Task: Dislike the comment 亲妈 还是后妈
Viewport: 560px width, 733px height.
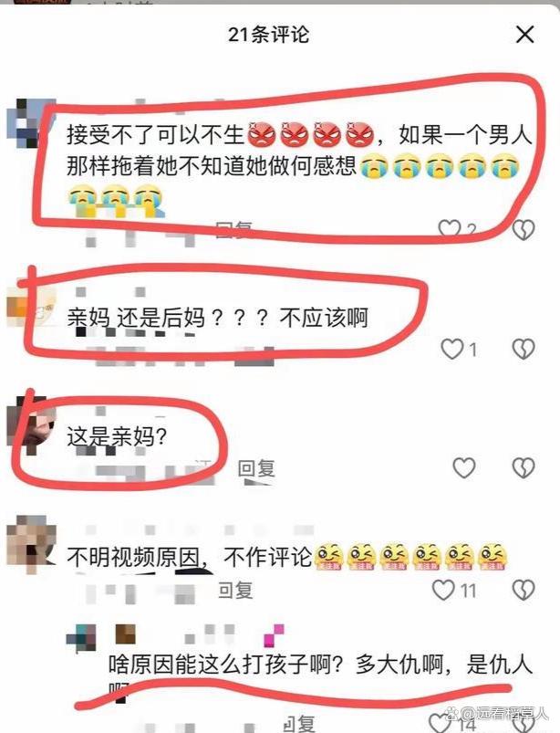Action: coord(524,349)
